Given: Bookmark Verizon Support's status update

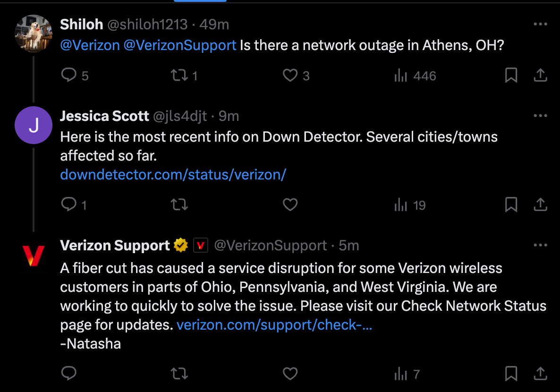Looking at the screenshot, I should click(511, 373).
